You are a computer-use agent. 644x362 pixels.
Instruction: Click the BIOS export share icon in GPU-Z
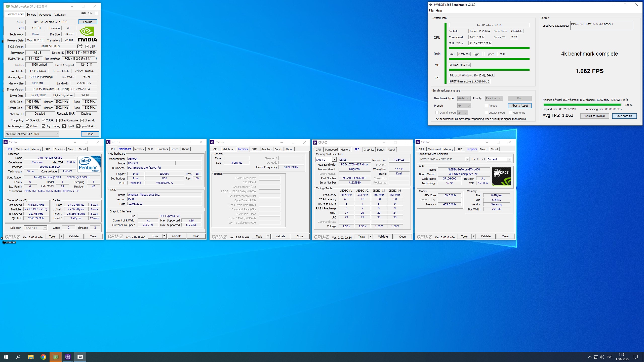(80, 46)
